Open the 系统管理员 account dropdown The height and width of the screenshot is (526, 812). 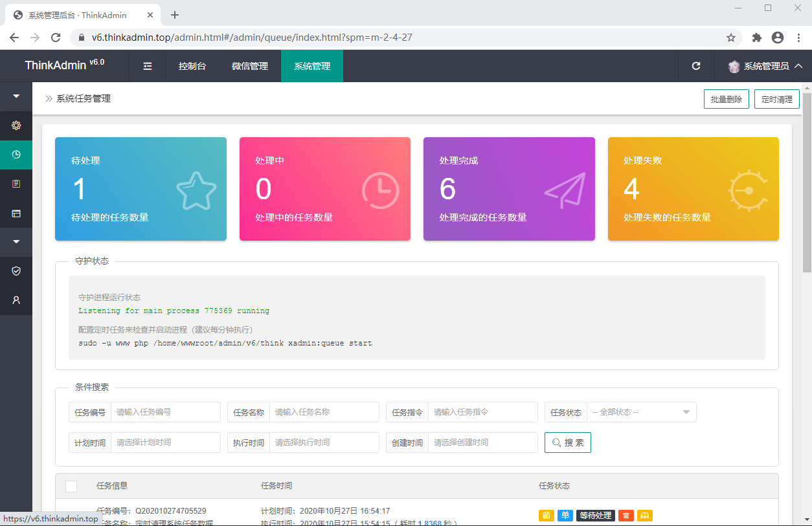pyautogui.click(x=764, y=66)
